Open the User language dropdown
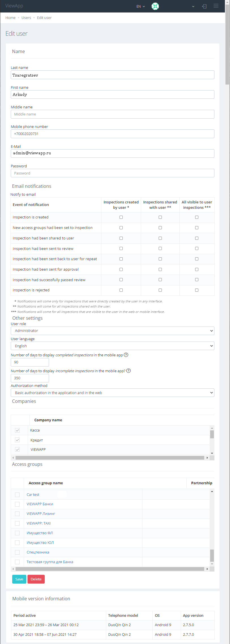The width and height of the screenshot is (230, 644). tap(112, 346)
